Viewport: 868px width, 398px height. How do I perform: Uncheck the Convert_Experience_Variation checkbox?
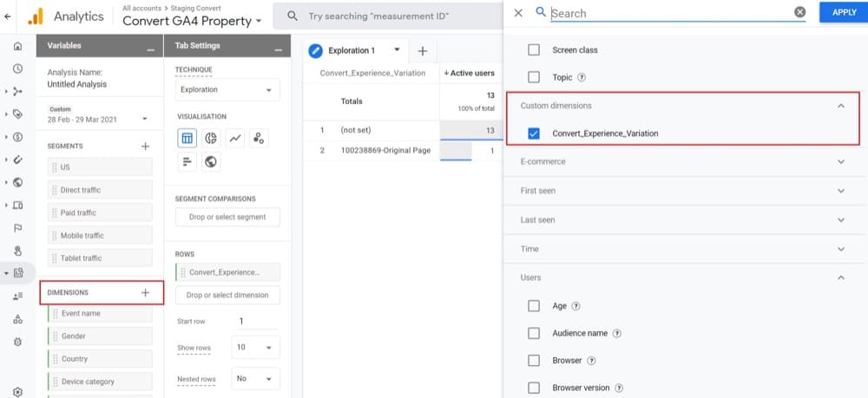pyautogui.click(x=534, y=134)
